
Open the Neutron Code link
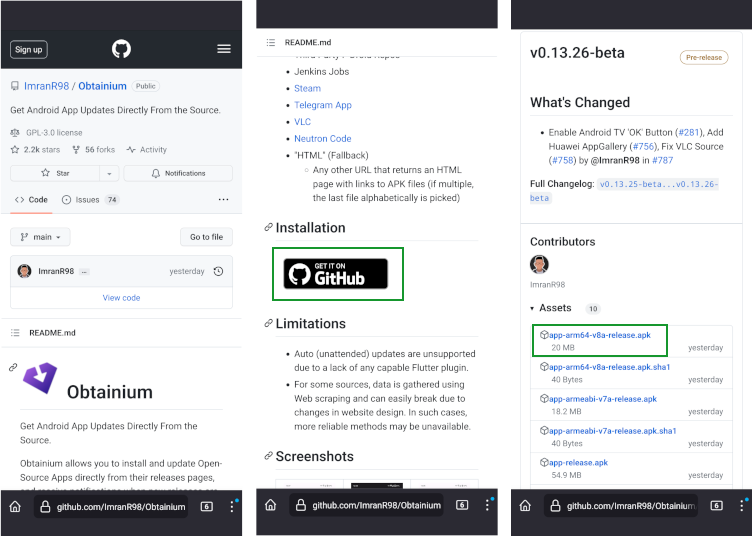click(x=323, y=138)
